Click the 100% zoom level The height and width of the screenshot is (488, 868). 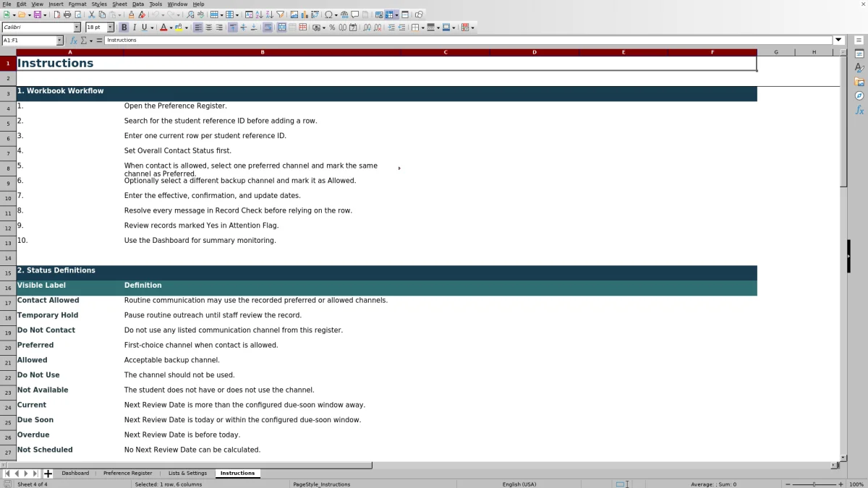click(856, 484)
